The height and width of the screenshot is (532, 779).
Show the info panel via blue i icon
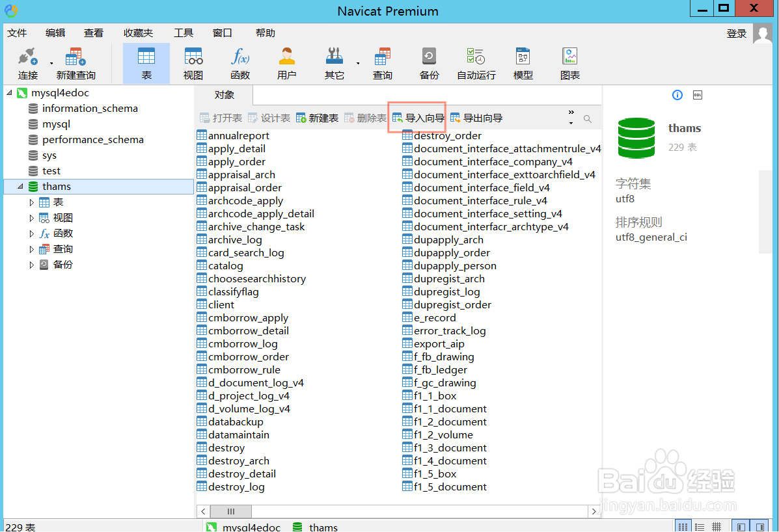pos(677,95)
